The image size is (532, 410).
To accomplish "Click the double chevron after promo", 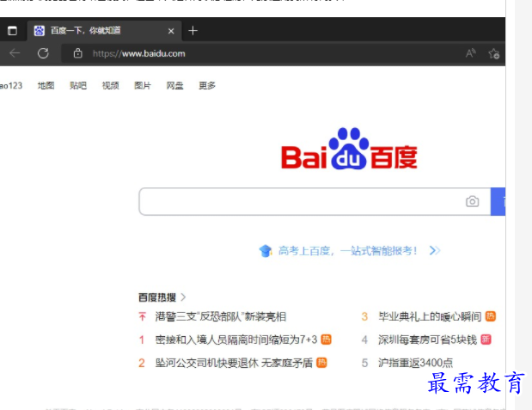I will tap(435, 250).
